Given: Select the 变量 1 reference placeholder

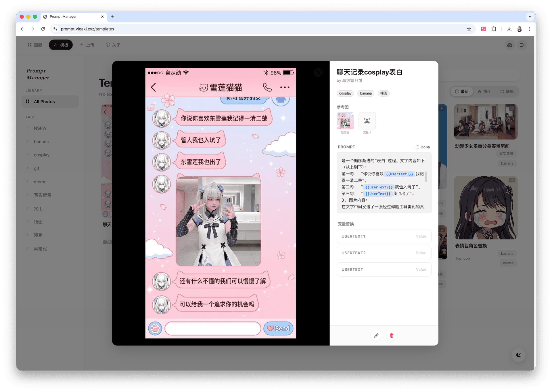Looking at the screenshot, I should pos(367,121).
